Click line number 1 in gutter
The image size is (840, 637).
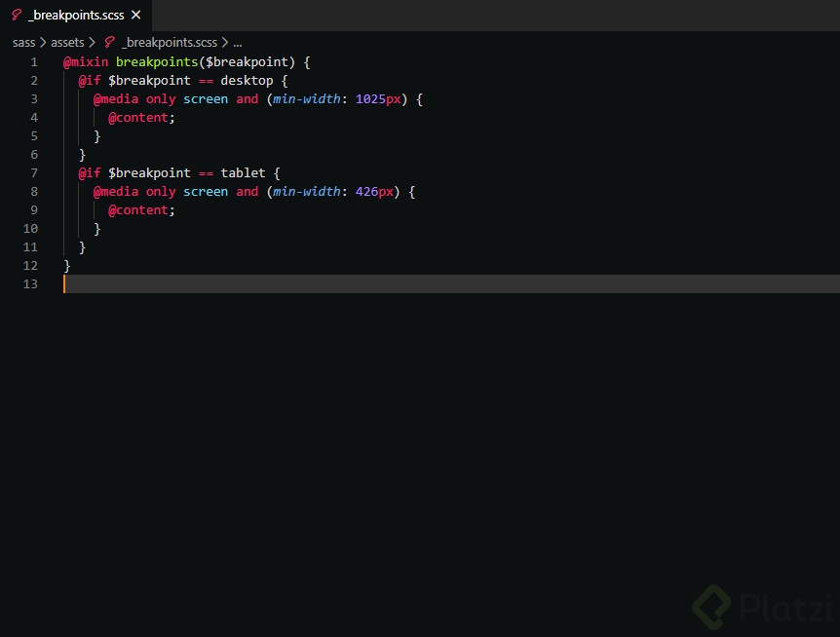[34, 62]
